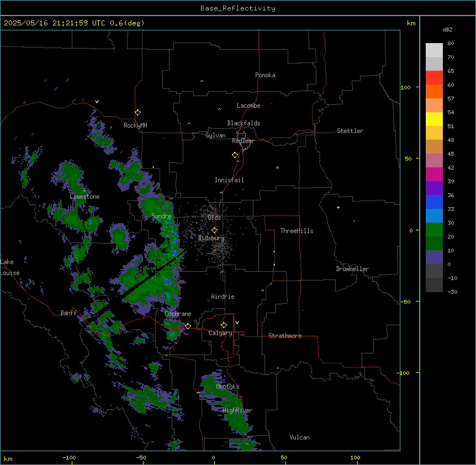Click the Lake Louise label
This screenshot has height=465, width=476.
10,267
